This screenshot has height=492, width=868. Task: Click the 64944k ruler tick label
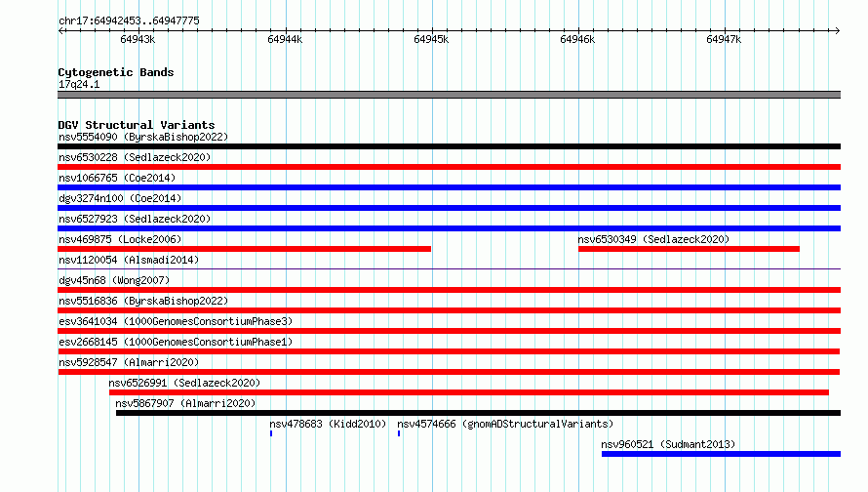coord(285,39)
